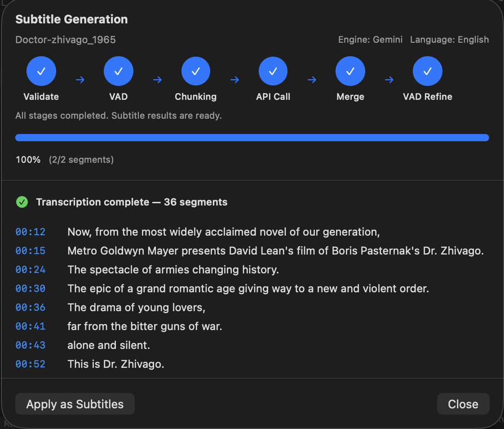
Task: Click the "API Call" stage label
Action: click(273, 97)
